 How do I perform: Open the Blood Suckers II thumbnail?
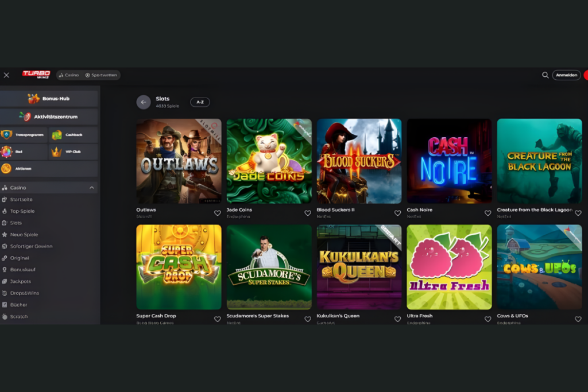click(x=359, y=161)
